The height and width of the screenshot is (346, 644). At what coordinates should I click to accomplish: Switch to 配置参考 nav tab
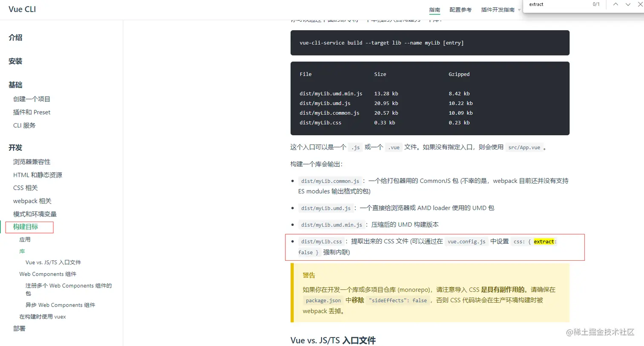(460, 10)
